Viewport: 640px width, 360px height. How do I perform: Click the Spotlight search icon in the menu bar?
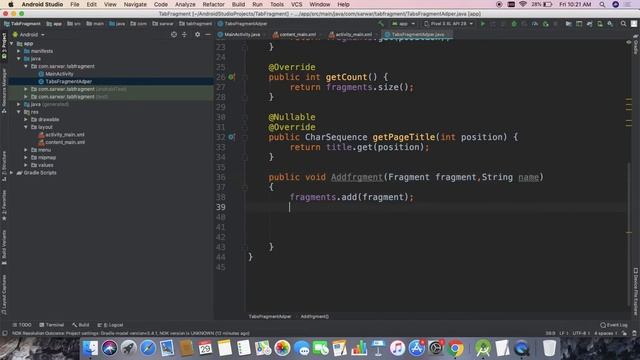pyautogui.click(x=602, y=4)
